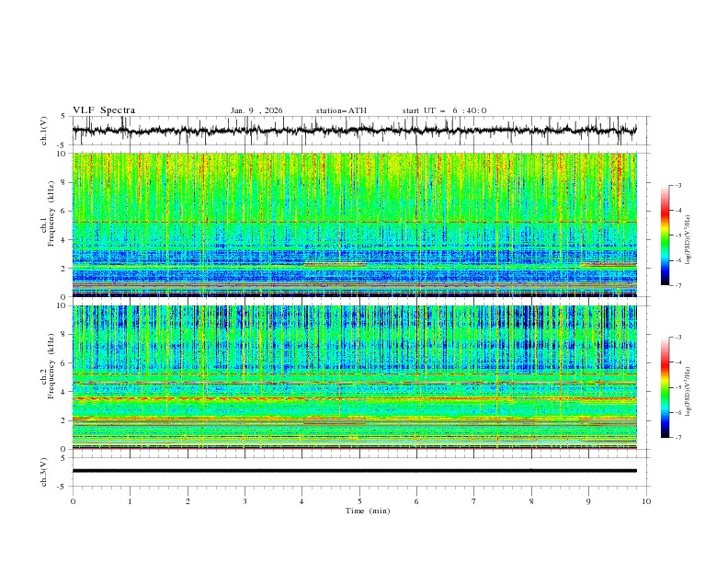This screenshot has width=728, height=563.
Task: Click the "-7" tick on ch.1 colorbar
Action: coord(677,285)
